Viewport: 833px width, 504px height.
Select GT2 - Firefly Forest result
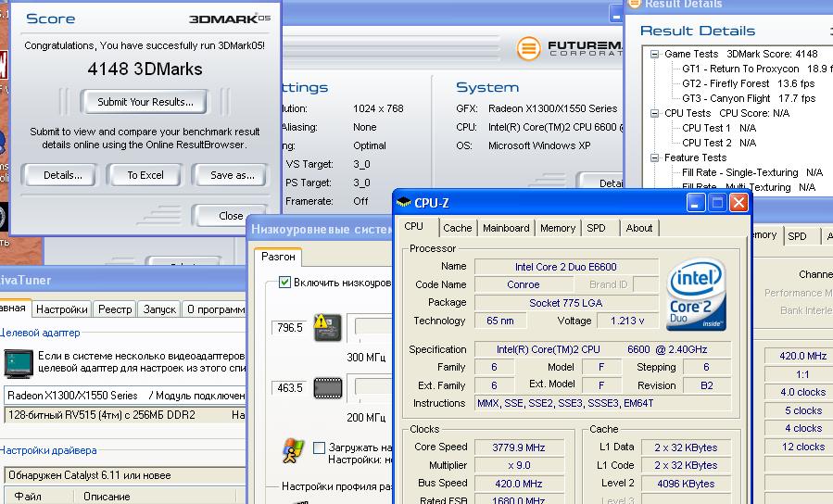coord(749,84)
